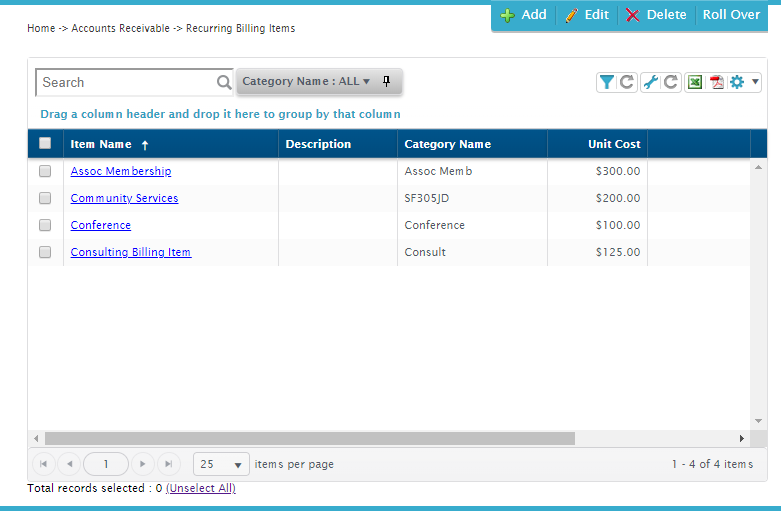Image resolution: width=781 pixels, height=511 pixels.
Task: Export grid using the Excel icon
Action: tap(694, 83)
